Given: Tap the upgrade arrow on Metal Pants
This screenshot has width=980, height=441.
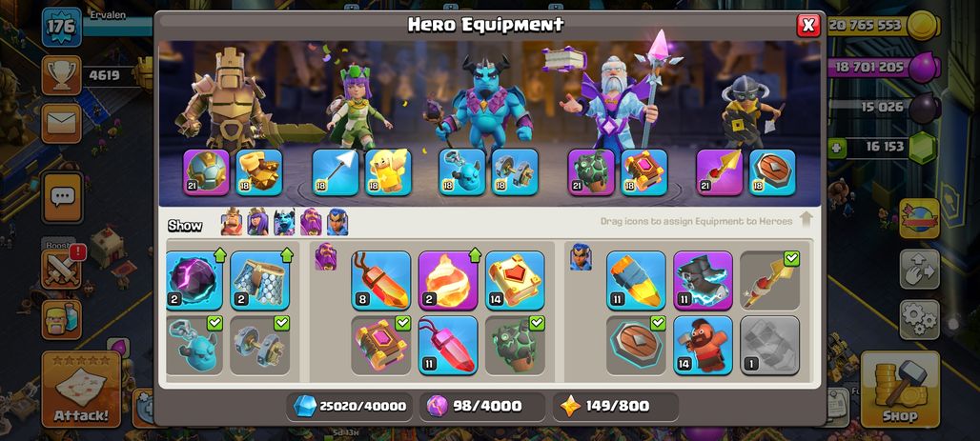Looking at the screenshot, I should (286, 255).
